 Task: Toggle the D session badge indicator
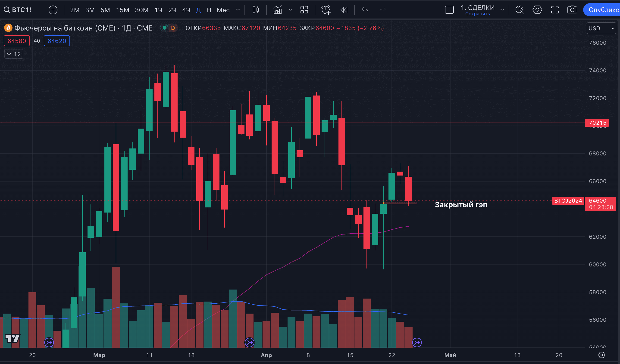pyautogui.click(x=172, y=28)
